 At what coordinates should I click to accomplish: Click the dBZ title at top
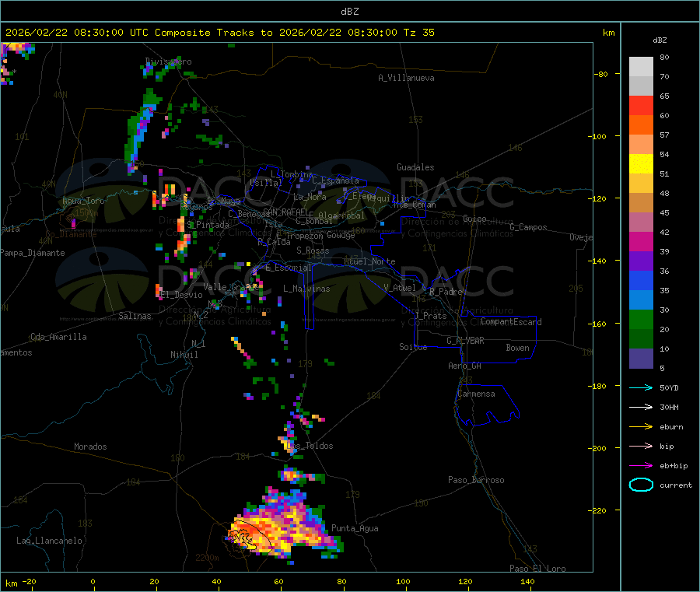tap(349, 12)
